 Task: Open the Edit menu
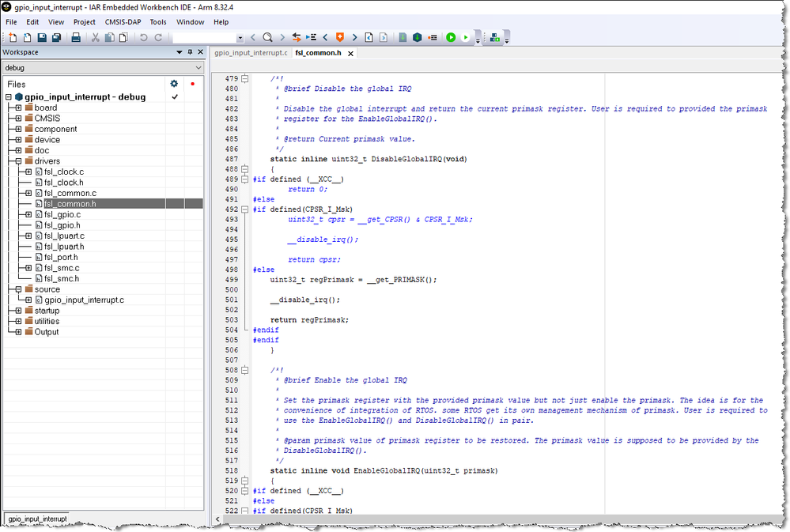point(32,22)
